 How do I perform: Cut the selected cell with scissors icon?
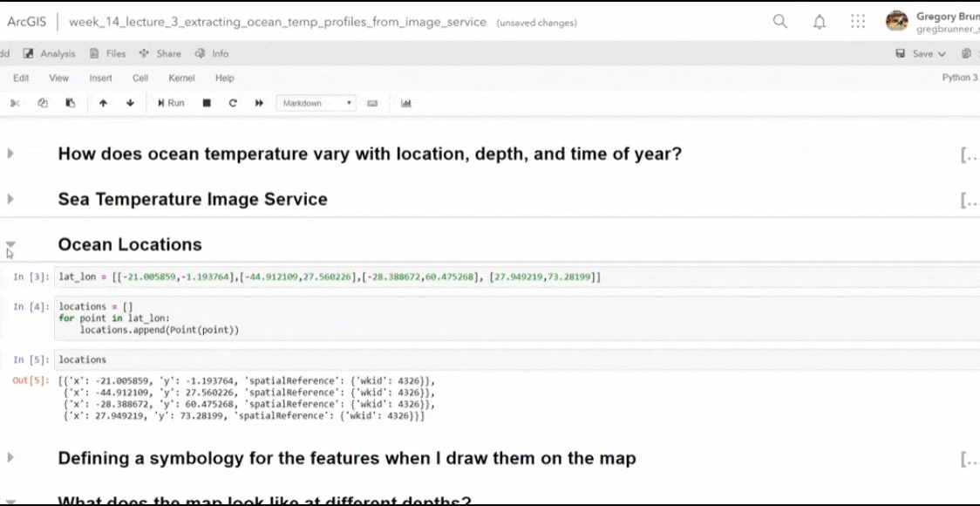pyautogui.click(x=15, y=103)
